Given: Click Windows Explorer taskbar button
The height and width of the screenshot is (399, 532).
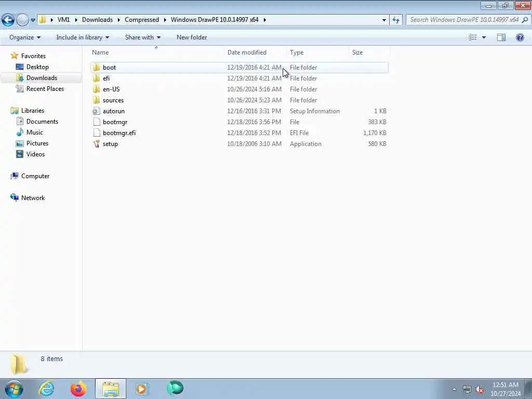Looking at the screenshot, I should [111, 389].
